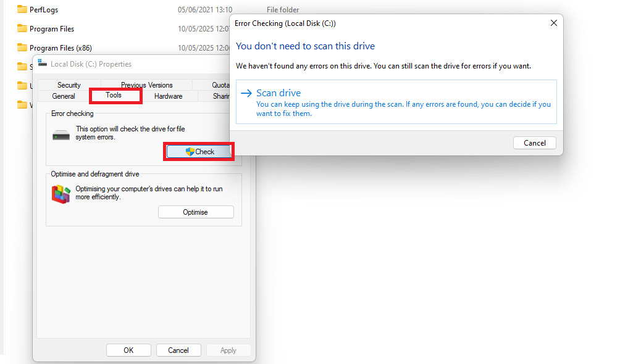Click the heading You don't need to scan this drive

[x=305, y=46]
